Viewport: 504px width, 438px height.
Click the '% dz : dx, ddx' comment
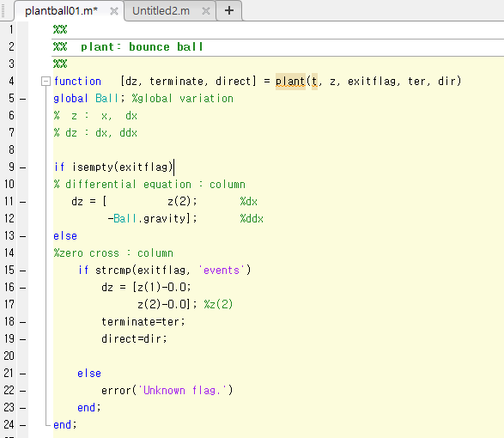tap(96, 133)
